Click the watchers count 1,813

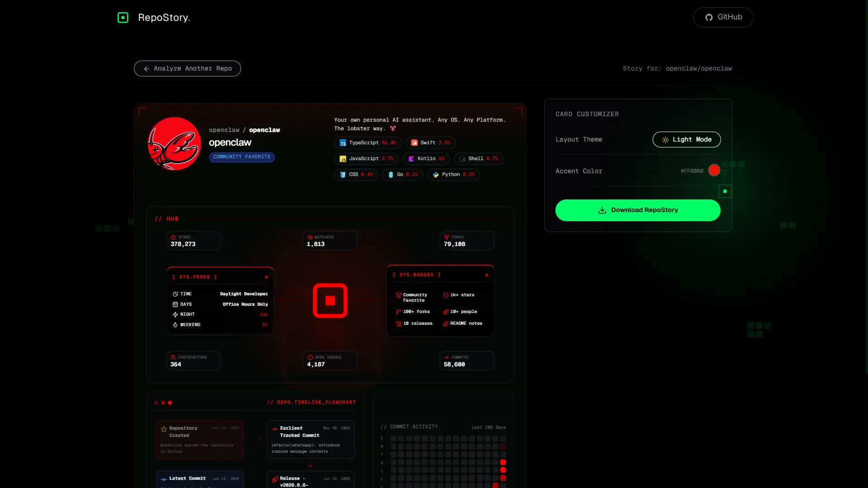[x=316, y=244]
